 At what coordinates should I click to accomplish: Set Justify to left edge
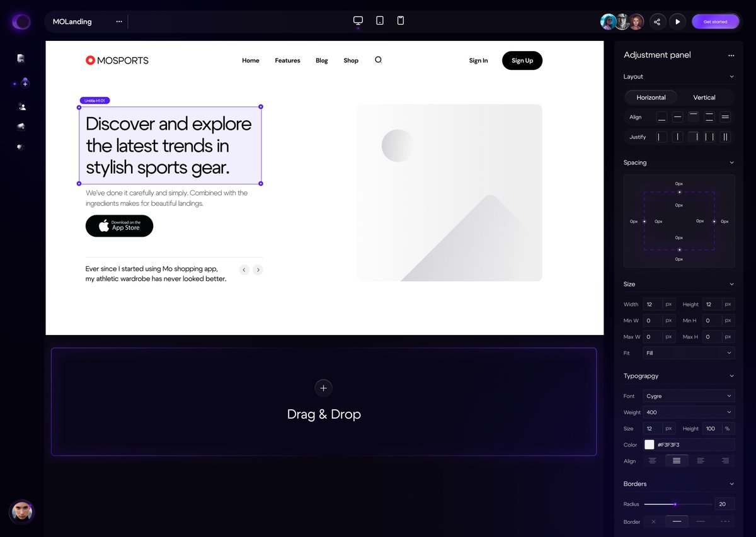coord(661,137)
